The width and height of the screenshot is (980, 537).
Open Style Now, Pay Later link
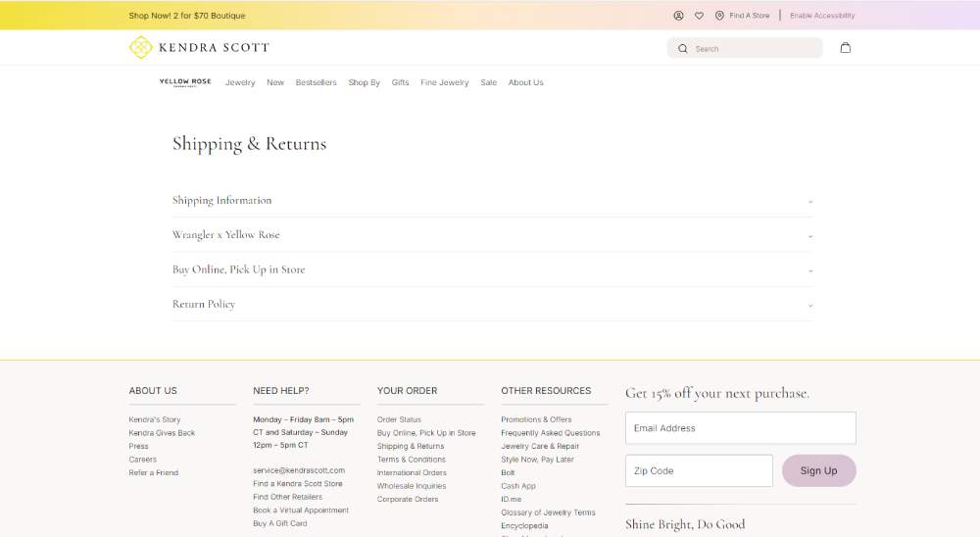click(537, 460)
